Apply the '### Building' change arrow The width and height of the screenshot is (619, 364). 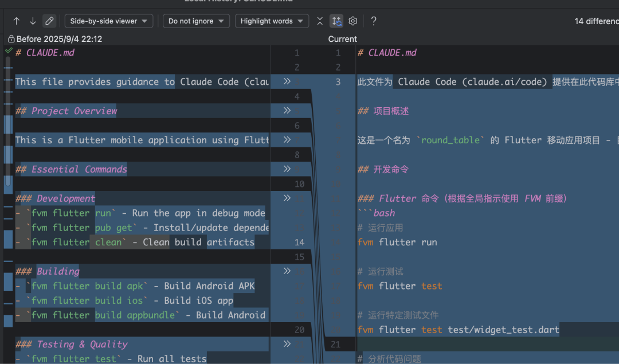[287, 271]
